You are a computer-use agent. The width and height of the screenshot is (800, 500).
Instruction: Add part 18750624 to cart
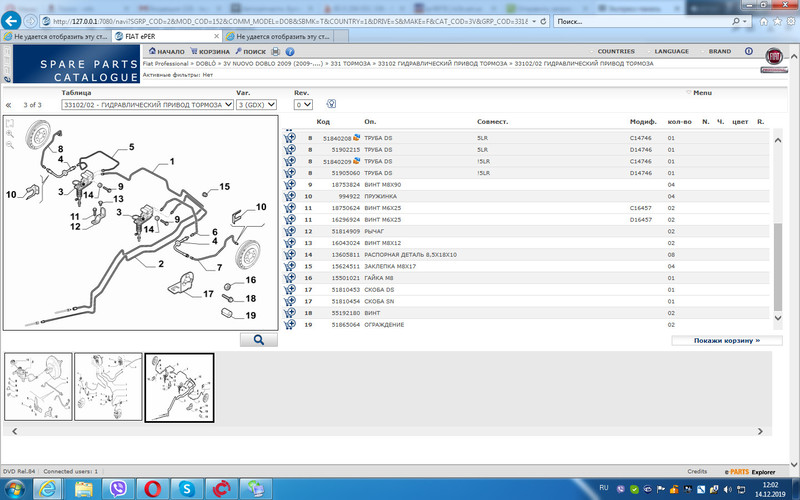point(290,208)
